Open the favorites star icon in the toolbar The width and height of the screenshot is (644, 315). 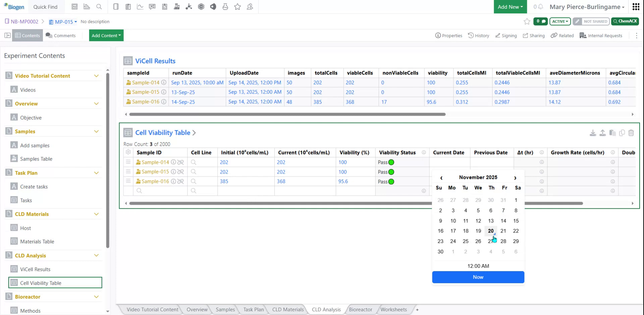coord(237,6)
